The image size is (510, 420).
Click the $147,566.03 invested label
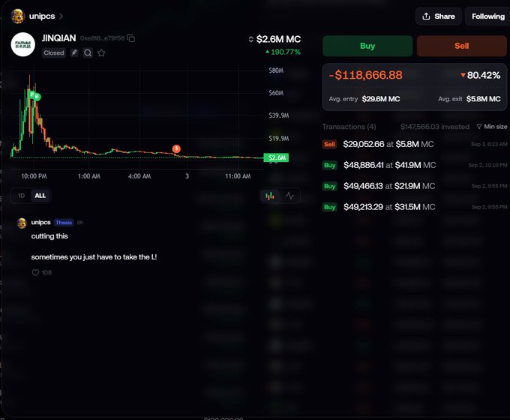(435, 127)
